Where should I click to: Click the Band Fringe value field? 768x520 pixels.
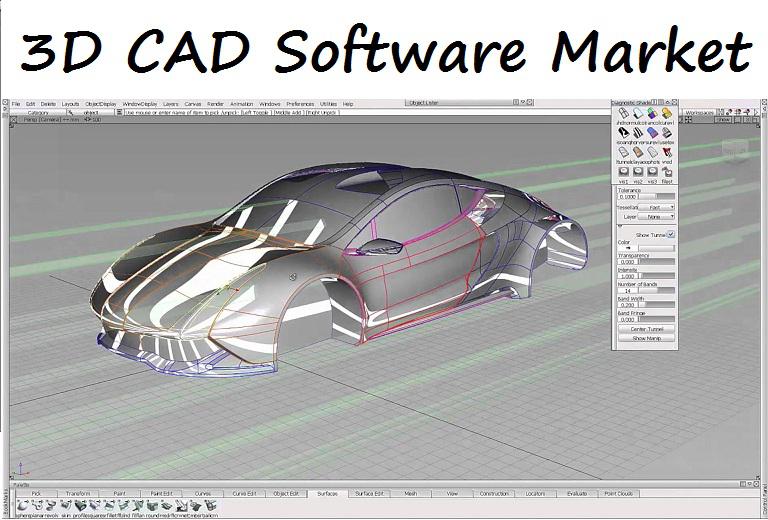coord(628,319)
